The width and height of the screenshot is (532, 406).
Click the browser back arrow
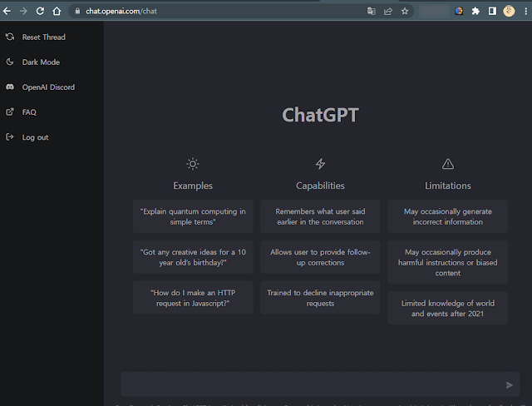pyautogui.click(x=7, y=11)
